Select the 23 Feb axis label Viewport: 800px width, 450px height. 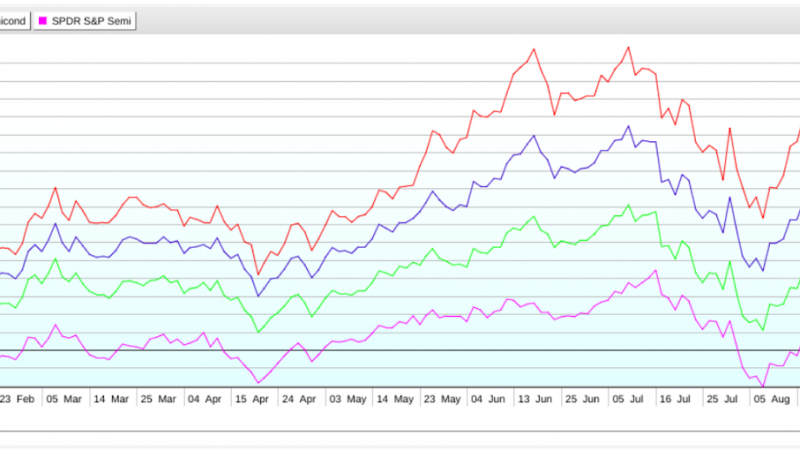tap(17, 399)
